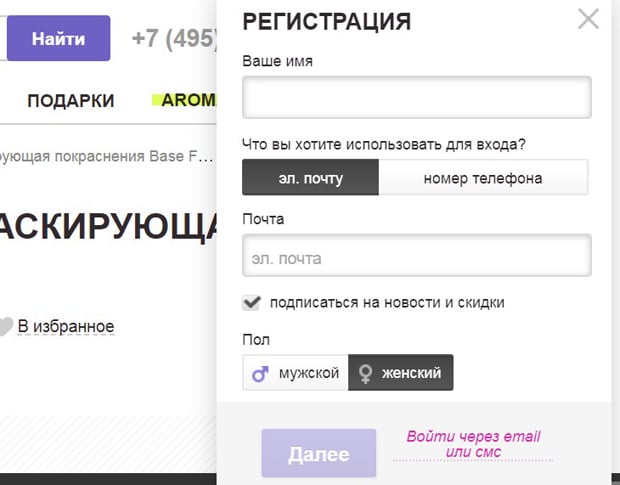This screenshot has height=485, width=620.
Task: Open the highlighted AROM menu item
Action: tap(188, 101)
